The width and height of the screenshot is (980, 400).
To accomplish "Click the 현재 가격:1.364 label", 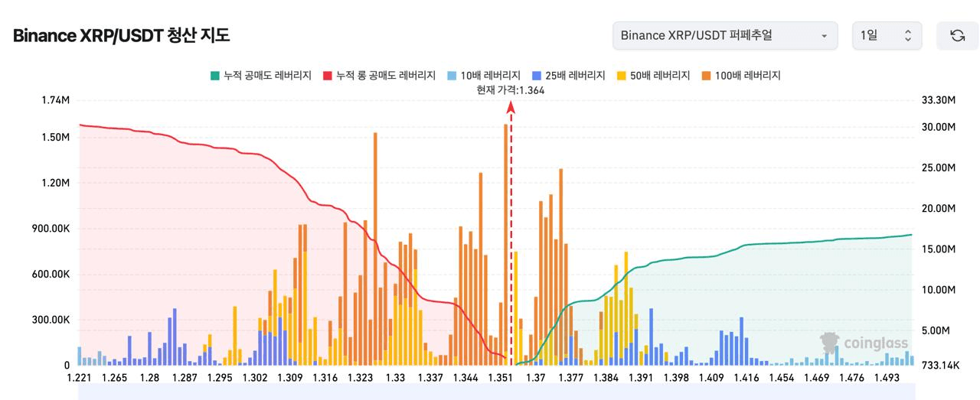I will [511, 89].
